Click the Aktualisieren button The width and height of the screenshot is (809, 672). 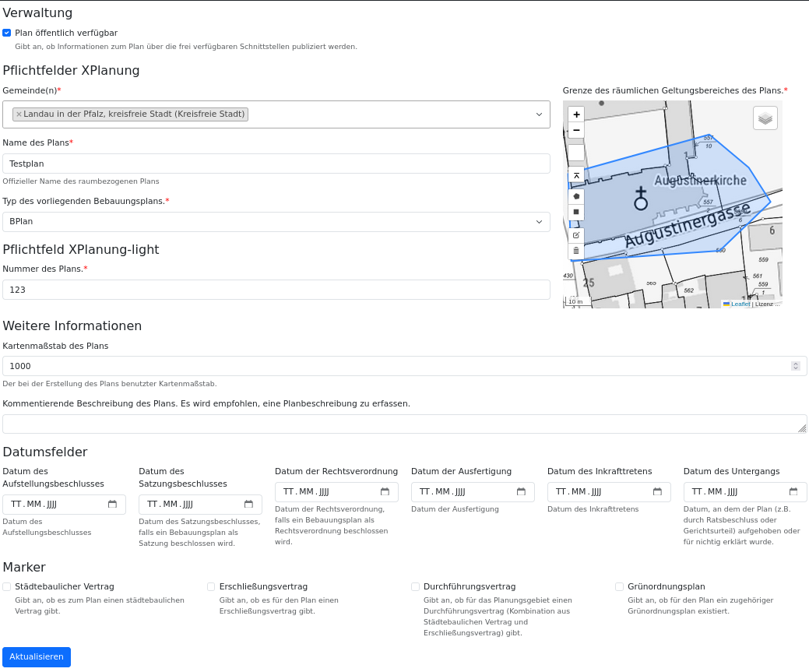pos(36,656)
